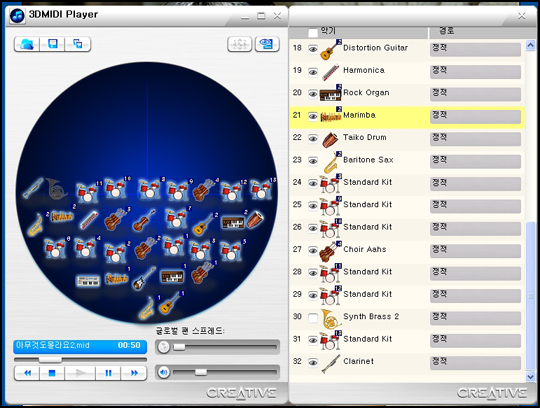Image resolution: width=540 pixels, height=408 pixels.
Task: Select the synthesizer keyboard in the sphere
Action: 88,281
